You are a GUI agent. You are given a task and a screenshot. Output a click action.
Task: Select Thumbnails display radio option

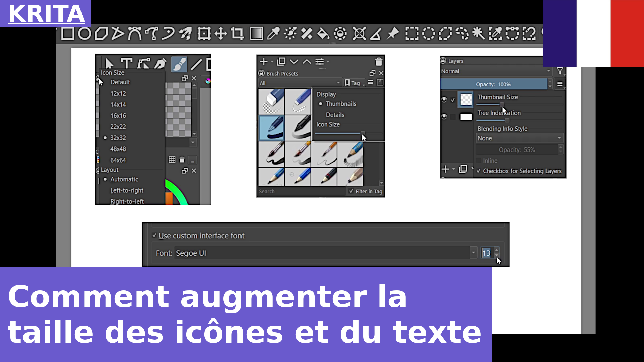tap(337, 104)
